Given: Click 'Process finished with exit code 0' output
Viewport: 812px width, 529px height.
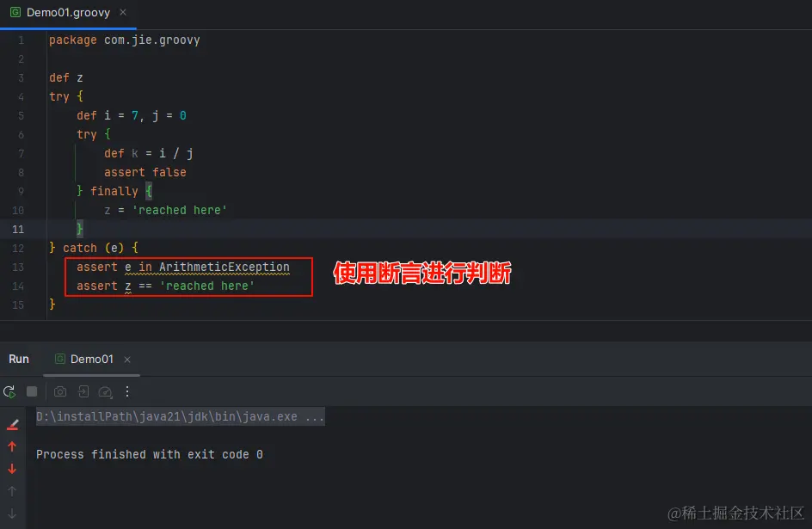Looking at the screenshot, I should [150, 454].
